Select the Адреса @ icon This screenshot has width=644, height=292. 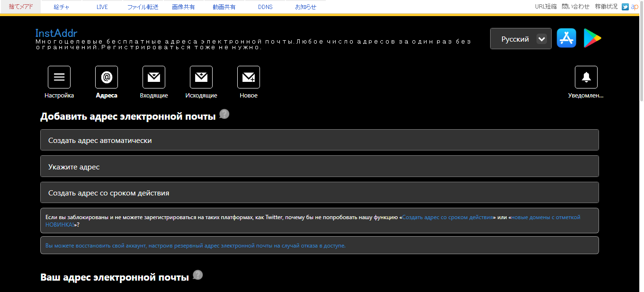pyautogui.click(x=107, y=77)
